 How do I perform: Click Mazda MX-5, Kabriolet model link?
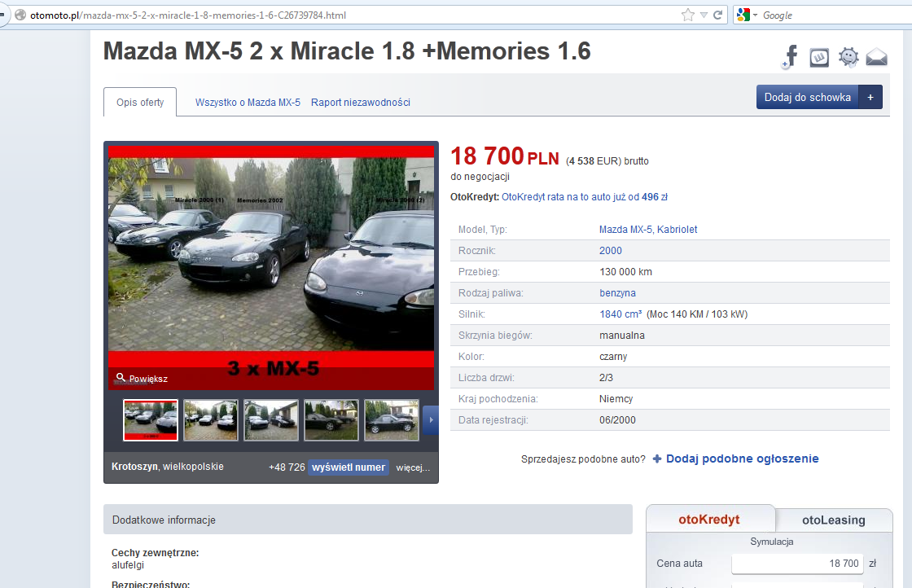[648, 230]
